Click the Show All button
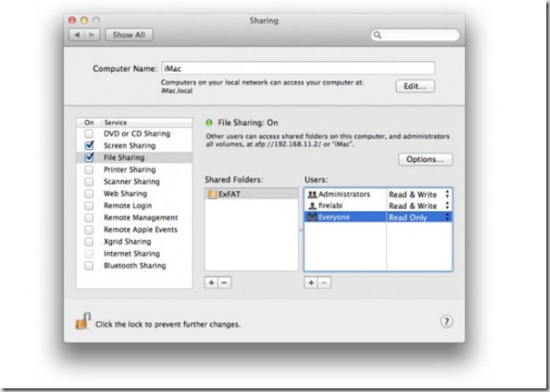This screenshot has width=550, height=392. pos(129,35)
